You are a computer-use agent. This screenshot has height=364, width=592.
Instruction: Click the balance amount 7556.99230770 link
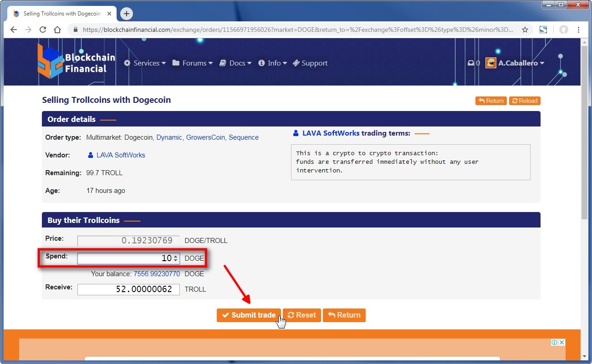point(157,274)
